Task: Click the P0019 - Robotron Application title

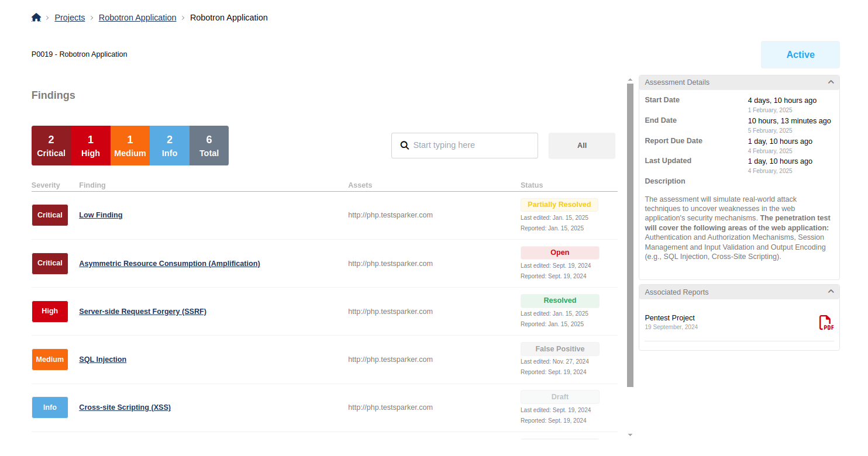Action: pos(80,54)
